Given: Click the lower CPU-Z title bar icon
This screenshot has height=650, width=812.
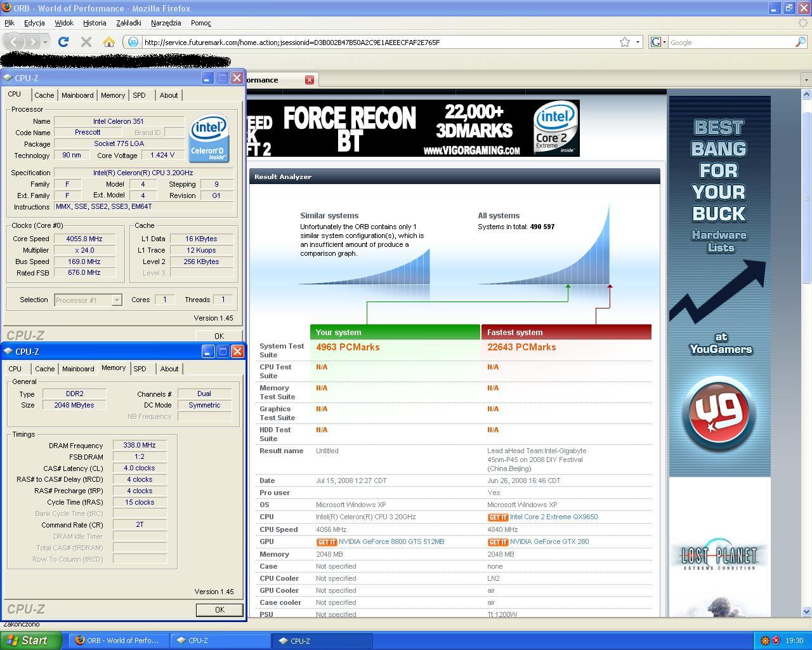Looking at the screenshot, I should click(x=8, y=352).
